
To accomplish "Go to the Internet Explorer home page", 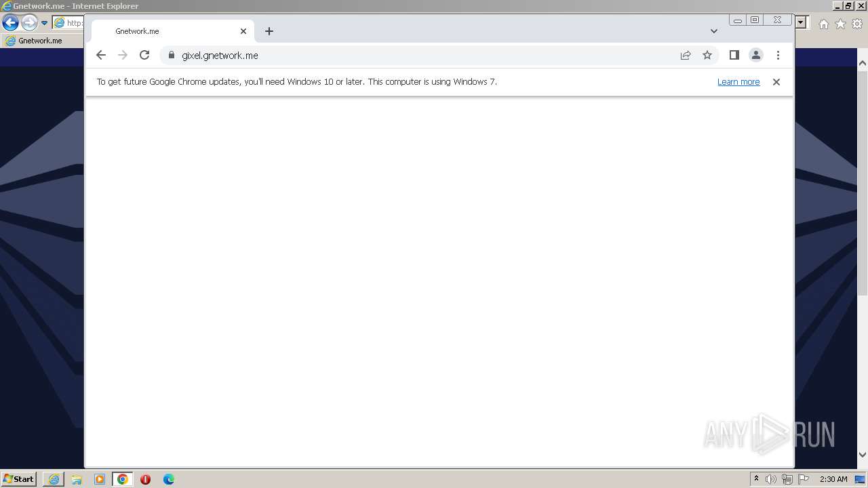I will [823, 24].
